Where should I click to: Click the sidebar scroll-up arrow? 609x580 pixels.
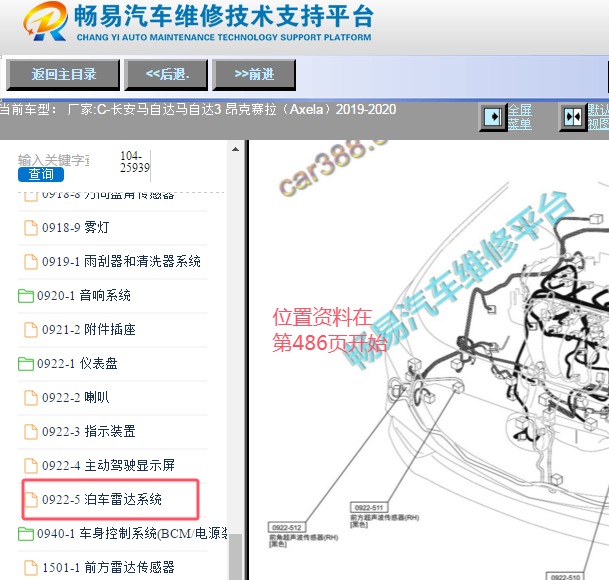click(x=235, y=149)
